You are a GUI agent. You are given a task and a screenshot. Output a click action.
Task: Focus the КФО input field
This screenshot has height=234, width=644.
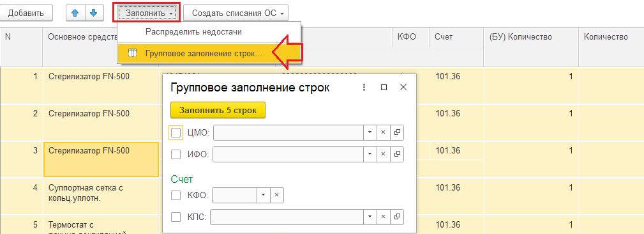click(x=234, y=195)
